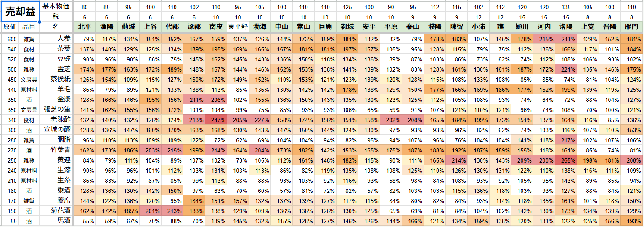Click the 人参 item name cell
This screenshot has width=644, height=227.
(56, 39)
